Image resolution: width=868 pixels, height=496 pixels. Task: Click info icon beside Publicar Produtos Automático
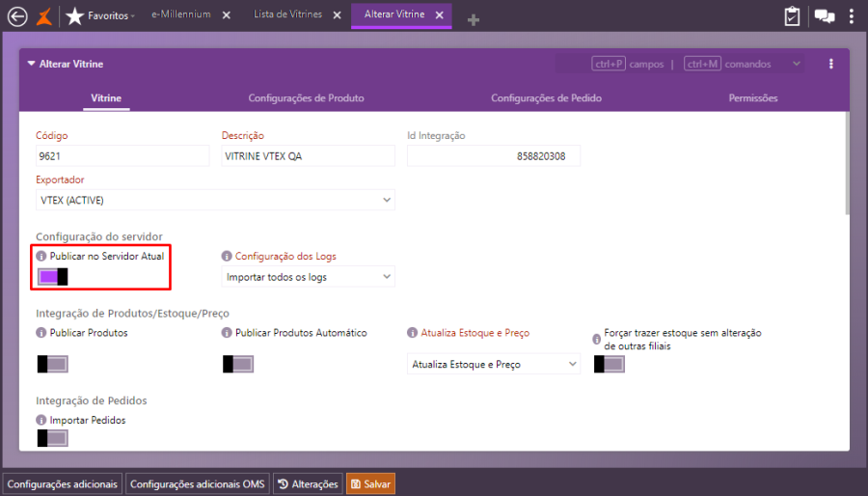pyautogui.click(x=227, y=333)
